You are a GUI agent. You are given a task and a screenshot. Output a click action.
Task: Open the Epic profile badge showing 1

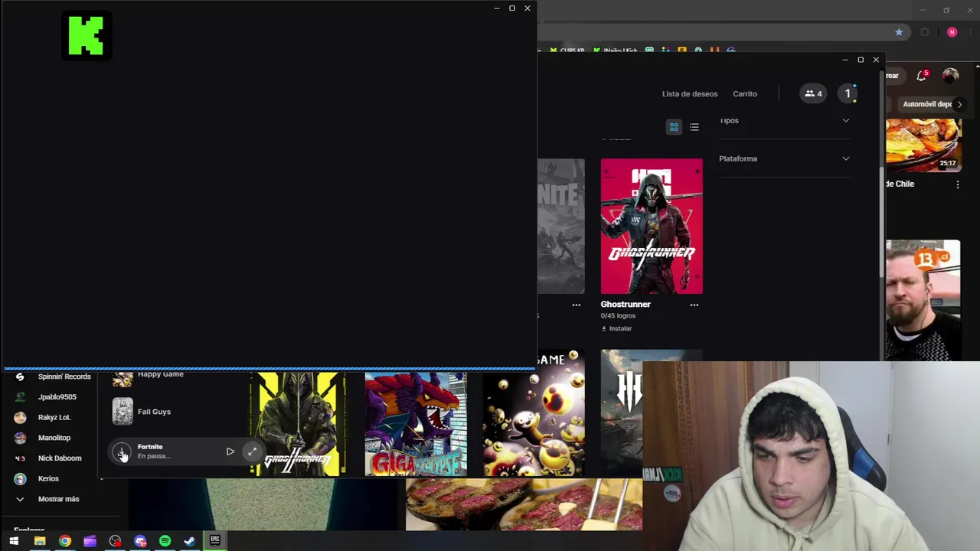click(x=848, y=93)
